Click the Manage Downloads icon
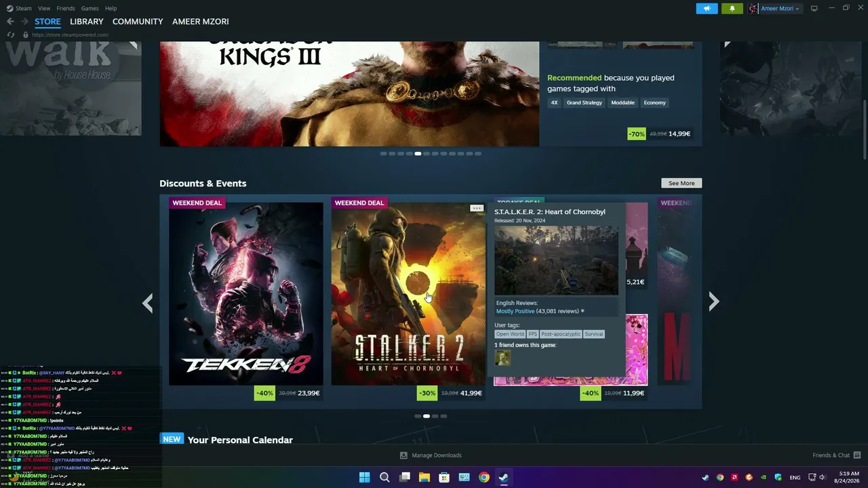868x488 pixels. [x=403, y=455]
